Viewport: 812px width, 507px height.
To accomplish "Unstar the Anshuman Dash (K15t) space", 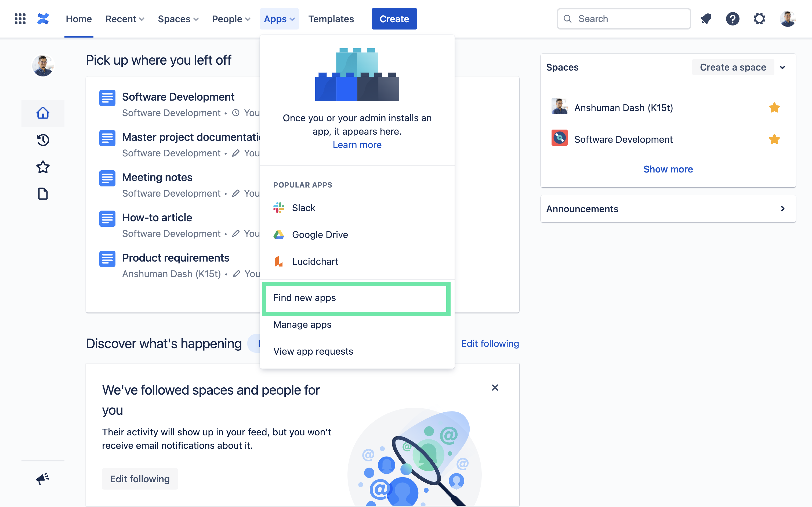I will click(x=774, y=108).
